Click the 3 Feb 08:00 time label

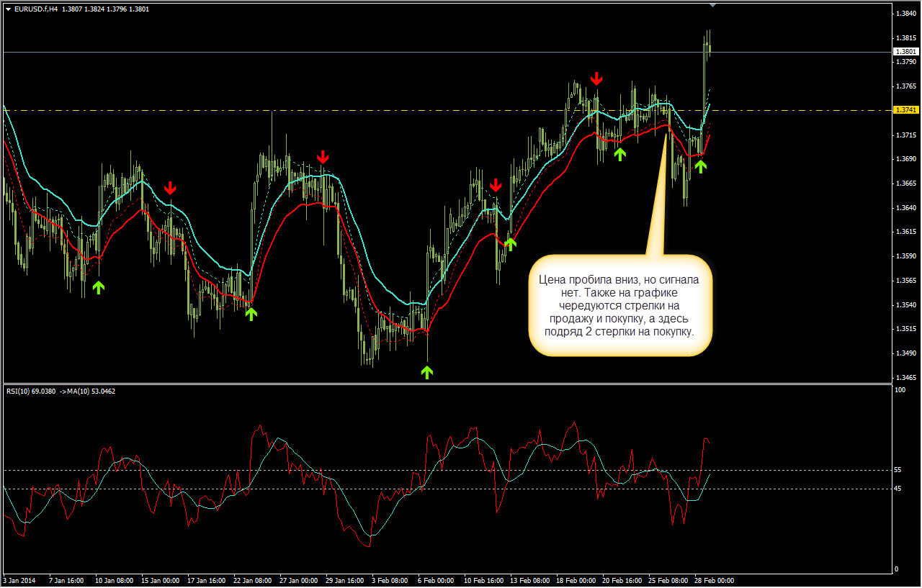coord(390,580)
